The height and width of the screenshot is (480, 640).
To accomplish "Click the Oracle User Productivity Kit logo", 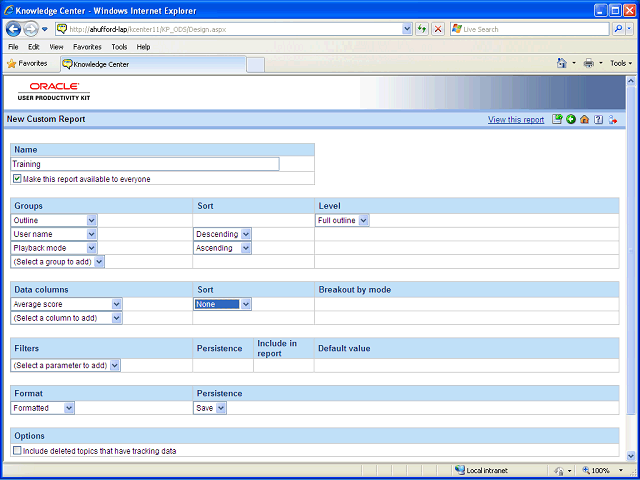I will pyautogui.click(x=54, y=91).
